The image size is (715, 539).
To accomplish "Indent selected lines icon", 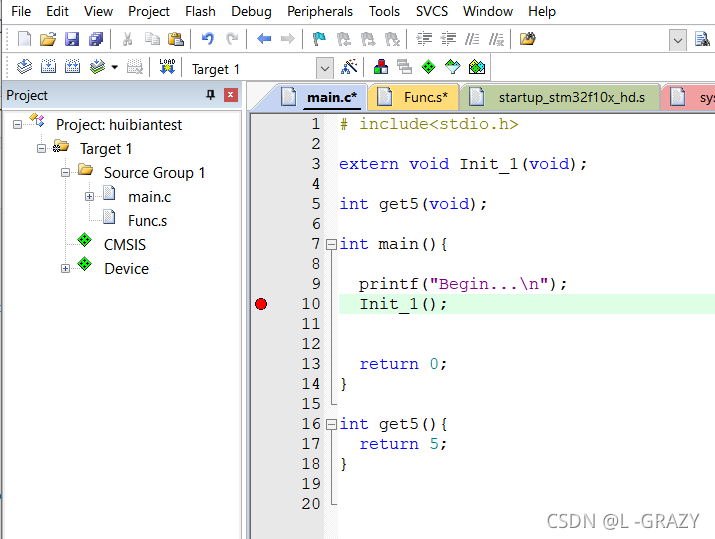I will pyautogui.click(x=424, y=39).
